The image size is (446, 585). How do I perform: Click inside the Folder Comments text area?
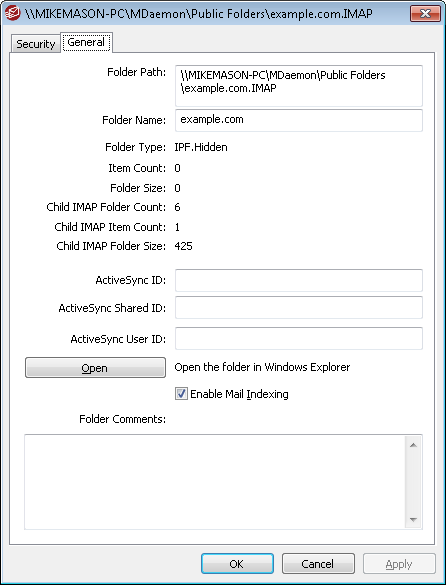(215, 482)
